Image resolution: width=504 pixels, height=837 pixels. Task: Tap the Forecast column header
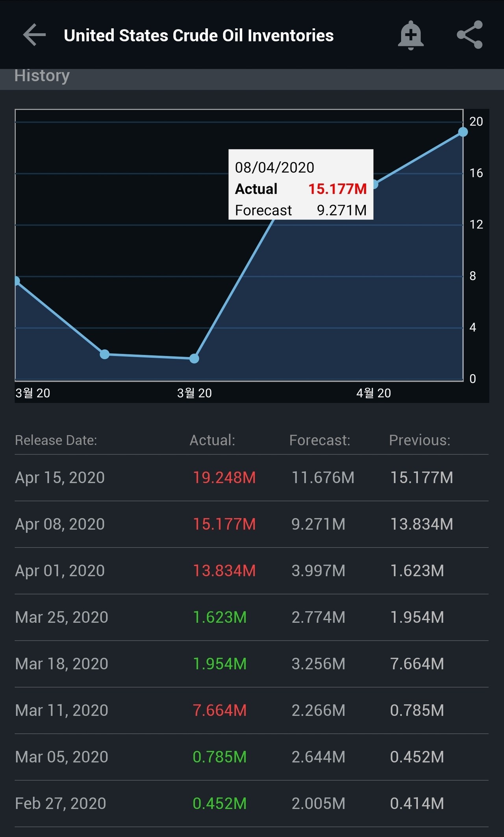point(319,440)
